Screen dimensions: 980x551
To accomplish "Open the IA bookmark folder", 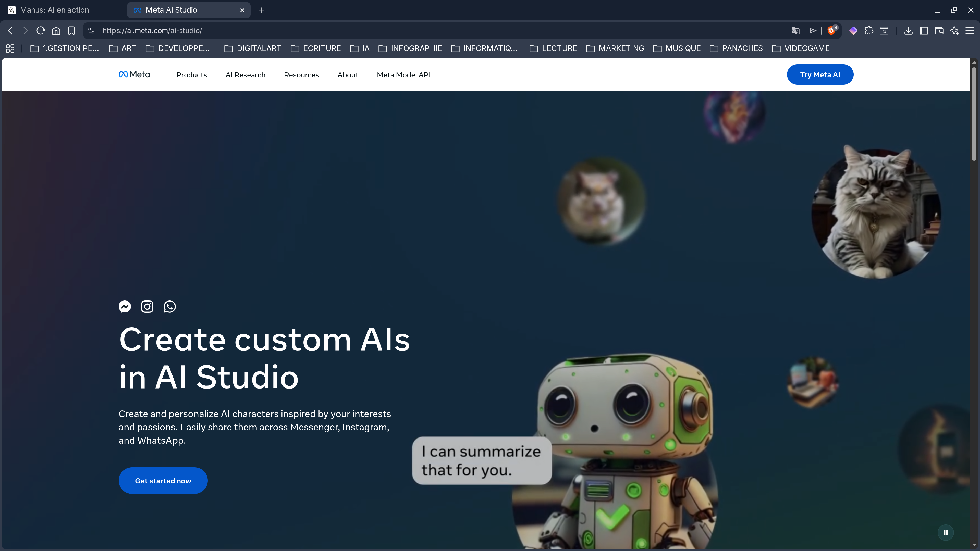I will (x=360, y=48).
